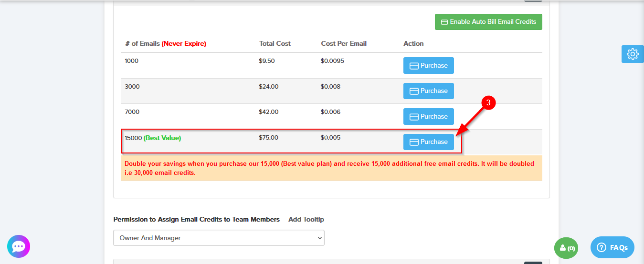Click the red step 3 annotation marker
Image resolution: width=644 pixels, height=264 pixels.
[x=488, y=103]
